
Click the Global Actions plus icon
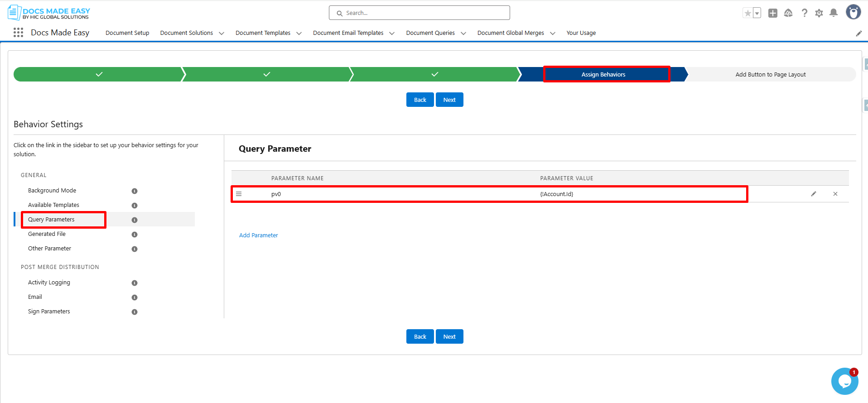[x=773, y=13]
